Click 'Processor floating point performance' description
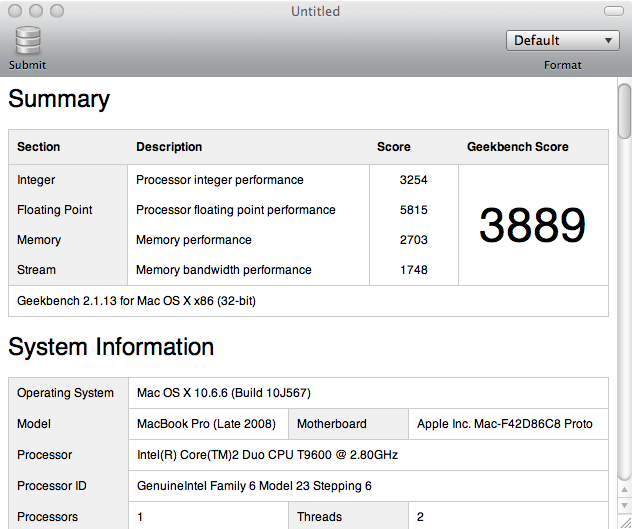 point(235,210)
